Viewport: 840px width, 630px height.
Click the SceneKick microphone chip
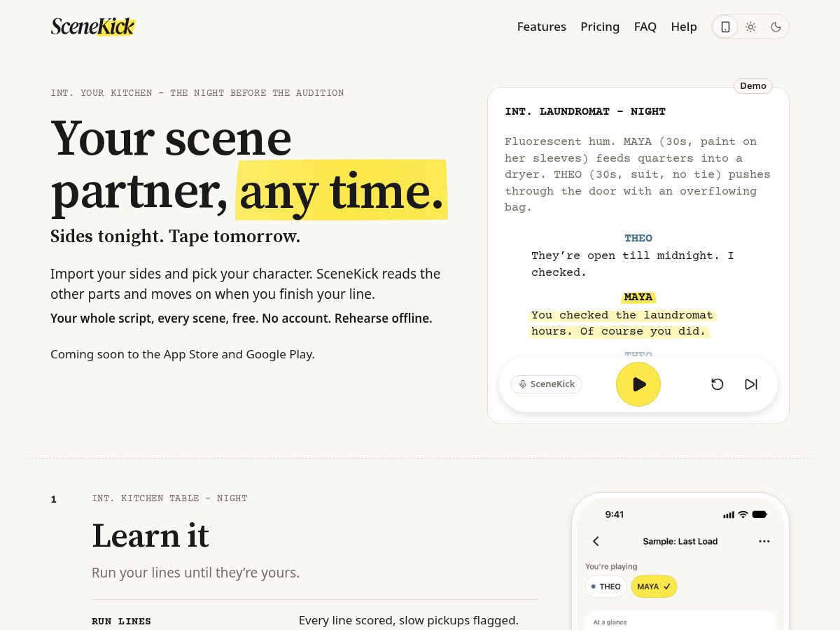(x=547, y=384)
